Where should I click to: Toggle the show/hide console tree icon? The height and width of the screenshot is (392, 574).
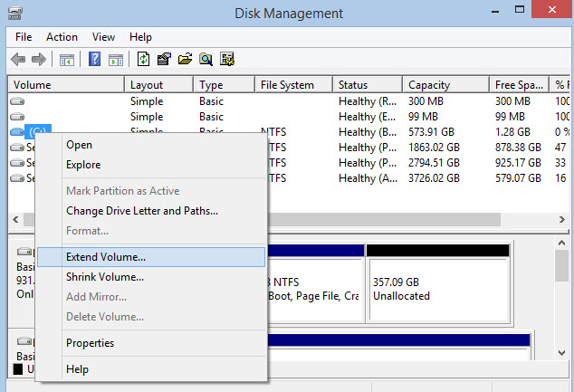(67, 59)
